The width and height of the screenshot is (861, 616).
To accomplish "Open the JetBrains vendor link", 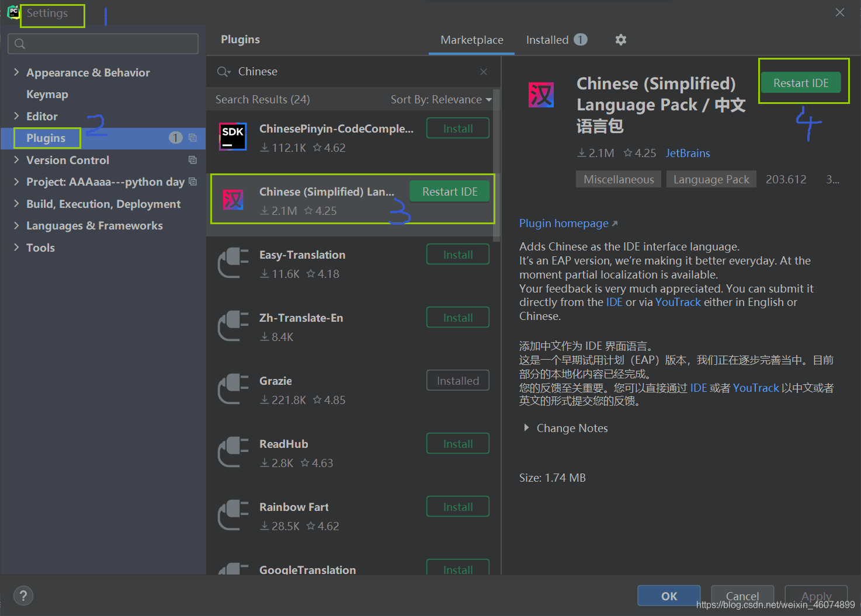I will pyautogui.click(x=688, y=153).
